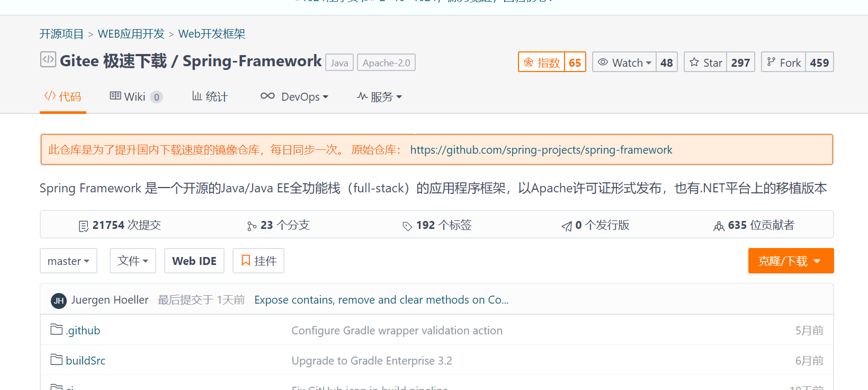The height and width of the screenshot is (390, 868).
Task: Click the 挂件 widget button
Action: (x=258, y=261)
